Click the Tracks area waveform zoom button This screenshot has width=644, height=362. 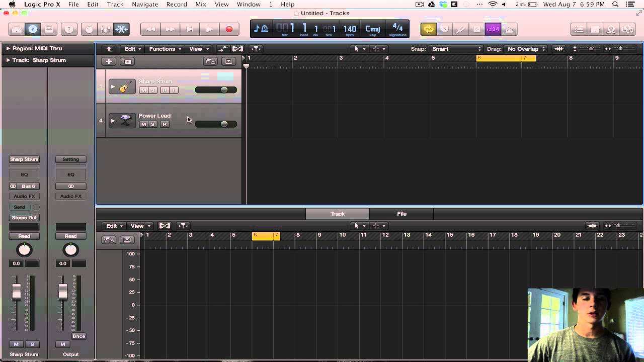click(x=558, y=49)
